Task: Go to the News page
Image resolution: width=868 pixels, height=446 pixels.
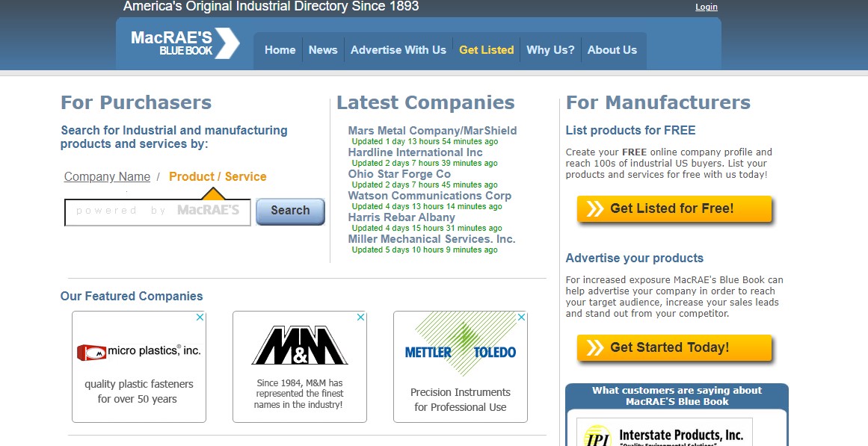Action: point(323,50)
